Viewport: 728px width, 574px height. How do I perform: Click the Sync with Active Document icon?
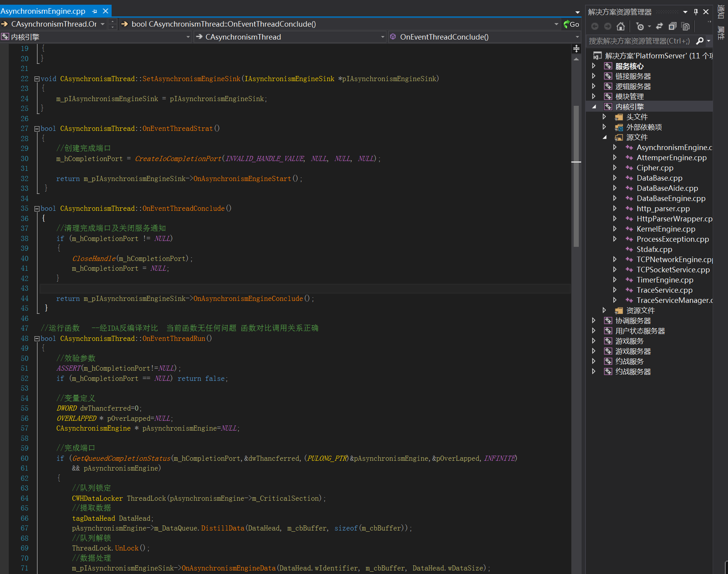click(659, 26)
